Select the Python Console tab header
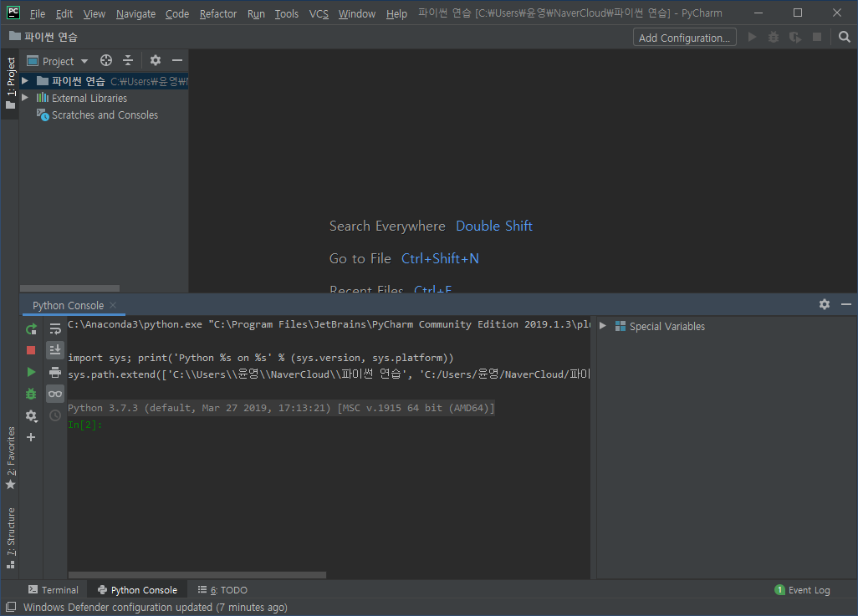 click(x=69, y=305)
